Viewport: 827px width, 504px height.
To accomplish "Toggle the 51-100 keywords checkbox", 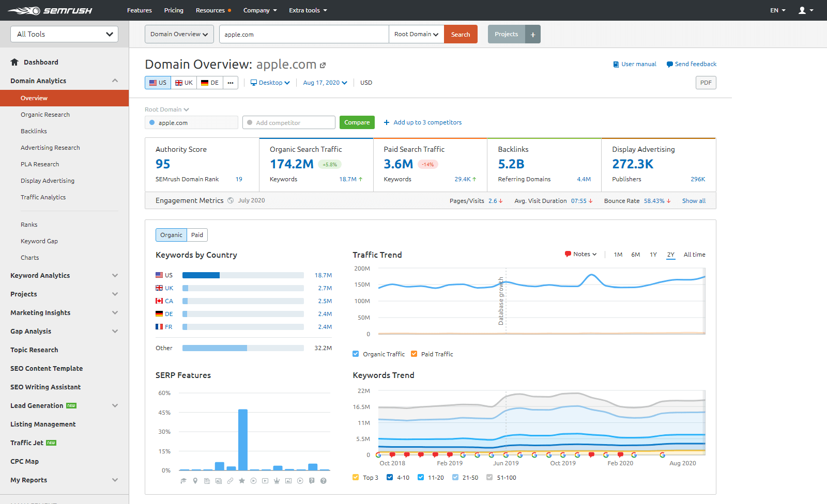I will tap(489, 477).
